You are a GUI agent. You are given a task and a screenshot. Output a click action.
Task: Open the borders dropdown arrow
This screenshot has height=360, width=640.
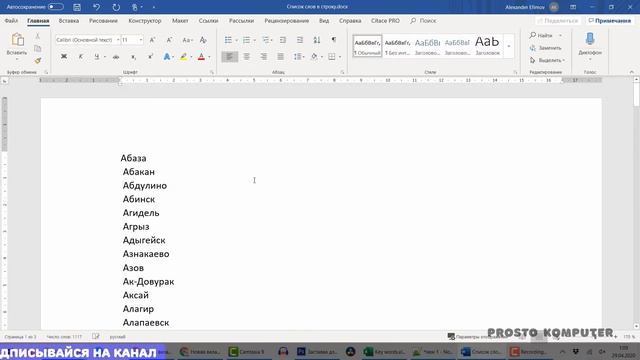(x=340, y=57)
